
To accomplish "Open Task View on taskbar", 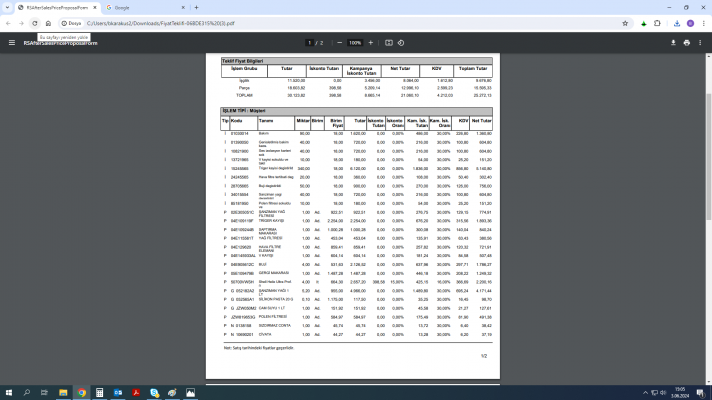I will click(44, 393).
